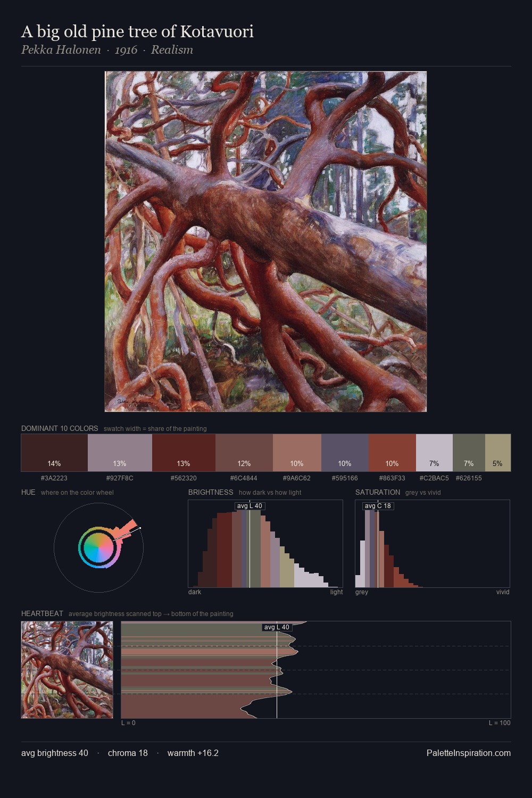Click the PaletteInspiration.com link
This screenshot has width=532, height=798.
tap(469, 753)
